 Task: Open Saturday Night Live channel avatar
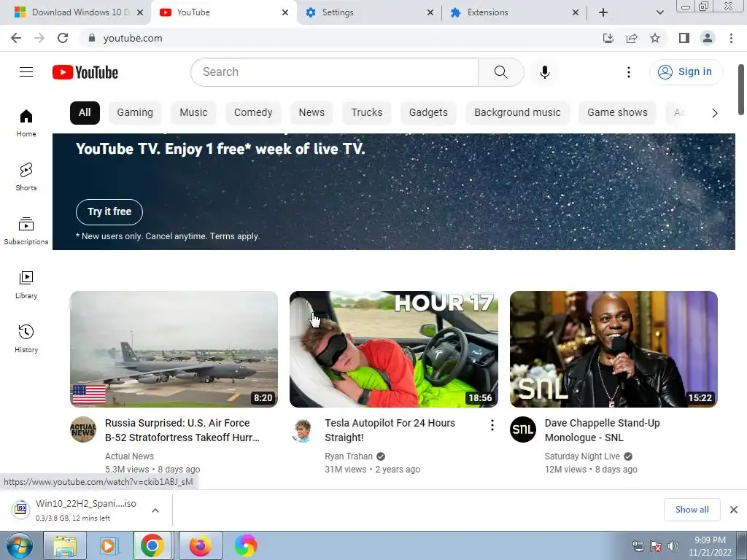(522, 429)
